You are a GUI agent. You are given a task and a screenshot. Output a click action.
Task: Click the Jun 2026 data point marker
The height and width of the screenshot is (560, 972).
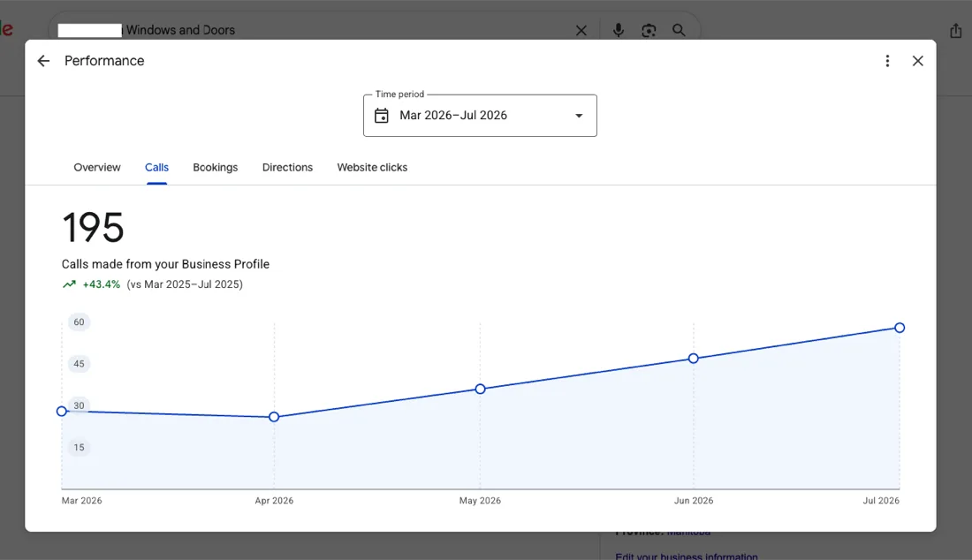693,358
